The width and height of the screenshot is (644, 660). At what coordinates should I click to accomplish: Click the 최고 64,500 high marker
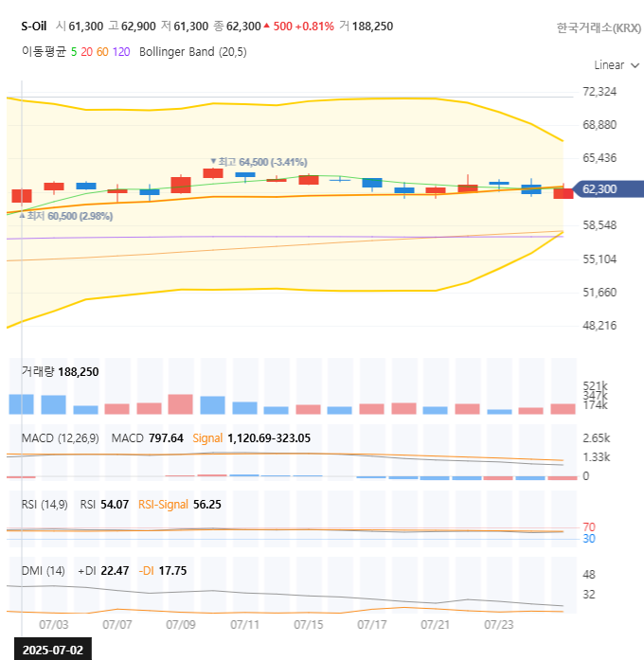[x=259, y=162]
